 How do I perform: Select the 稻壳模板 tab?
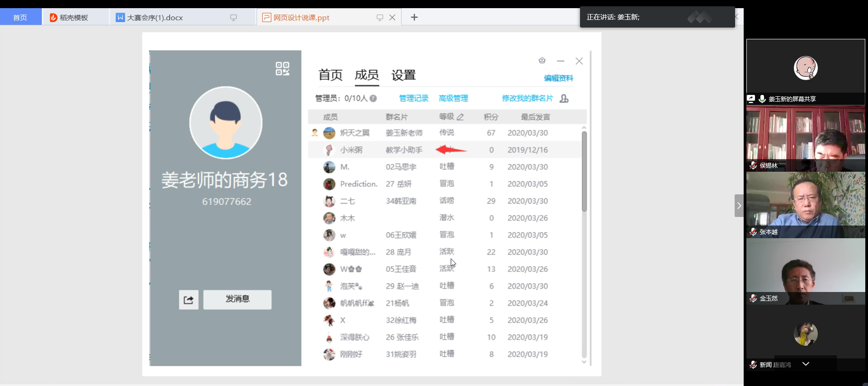point(74,18)
